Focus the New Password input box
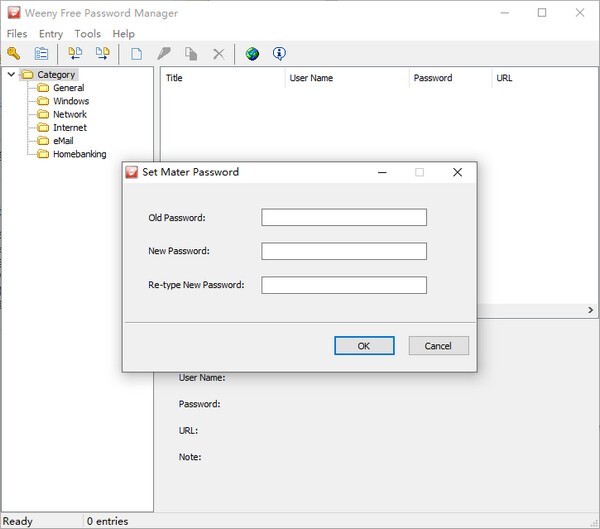600x529 pixels. click(344, 251)
